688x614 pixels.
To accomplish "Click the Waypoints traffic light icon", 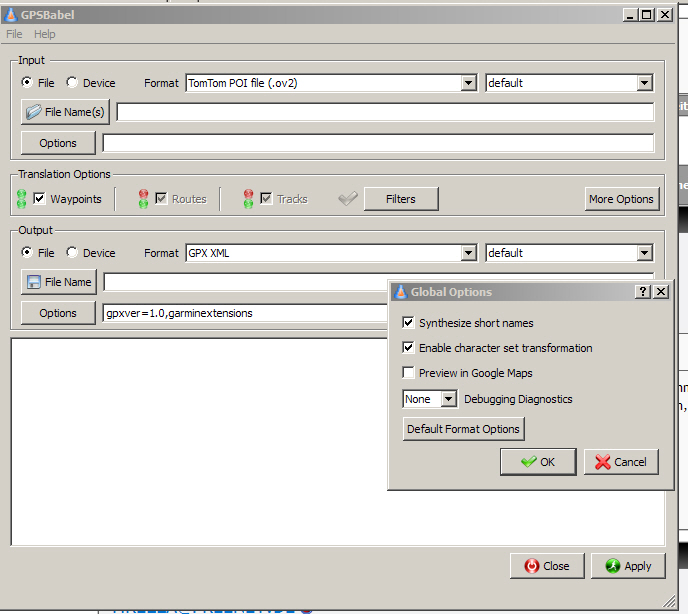I will [x=22, y=199].
